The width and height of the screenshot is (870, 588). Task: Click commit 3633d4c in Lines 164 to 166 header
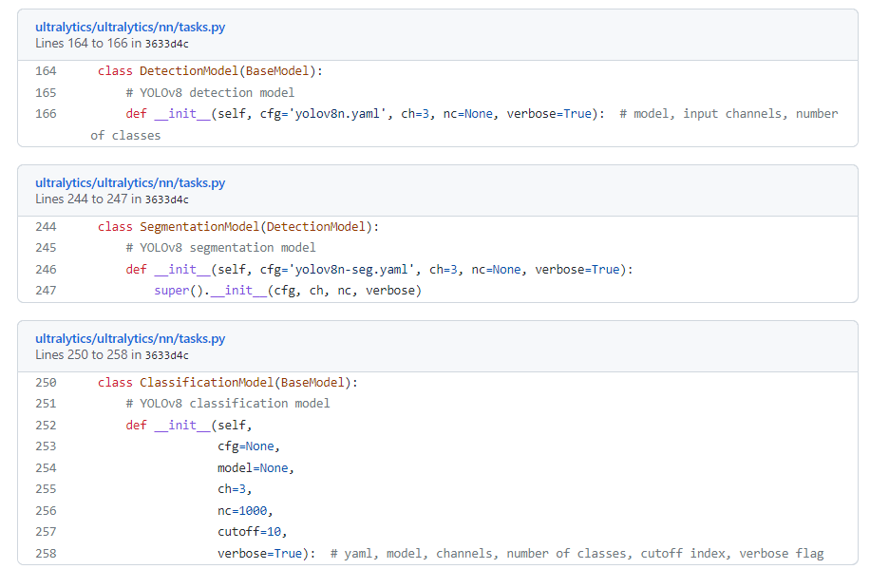[x=166, y=44]
